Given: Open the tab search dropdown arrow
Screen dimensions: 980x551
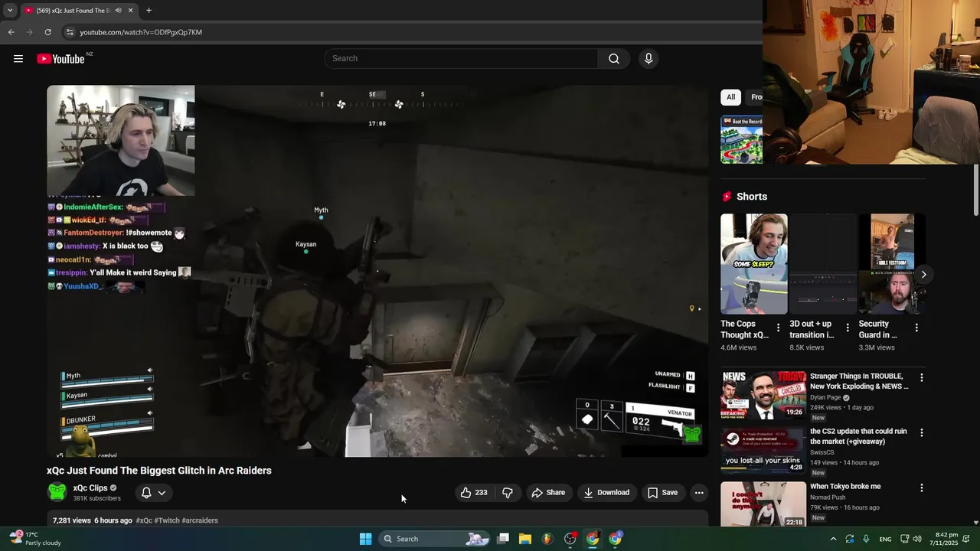Looking at the screenshot, I should [x=10, y=11].
